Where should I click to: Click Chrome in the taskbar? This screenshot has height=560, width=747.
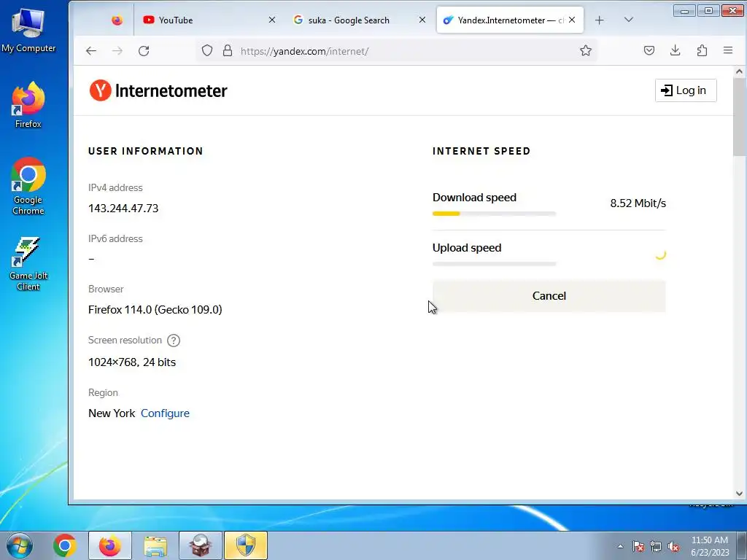pyautogui.click(x=65, y=545)
